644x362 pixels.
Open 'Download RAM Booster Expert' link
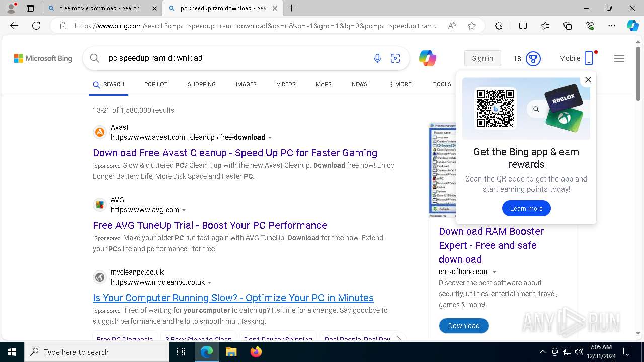(491, 245)
